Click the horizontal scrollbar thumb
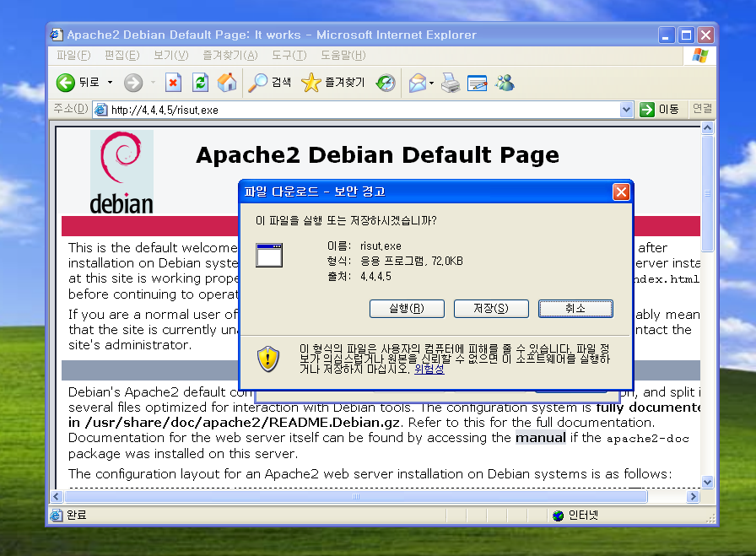This screenshot has height=556, width=756. tap(356, 496)
